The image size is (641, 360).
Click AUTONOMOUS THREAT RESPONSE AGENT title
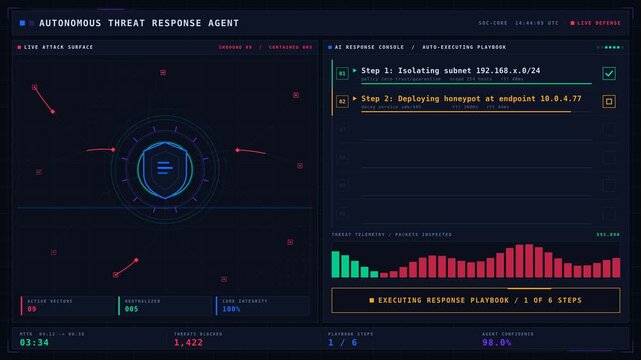[x=139, y=23]
